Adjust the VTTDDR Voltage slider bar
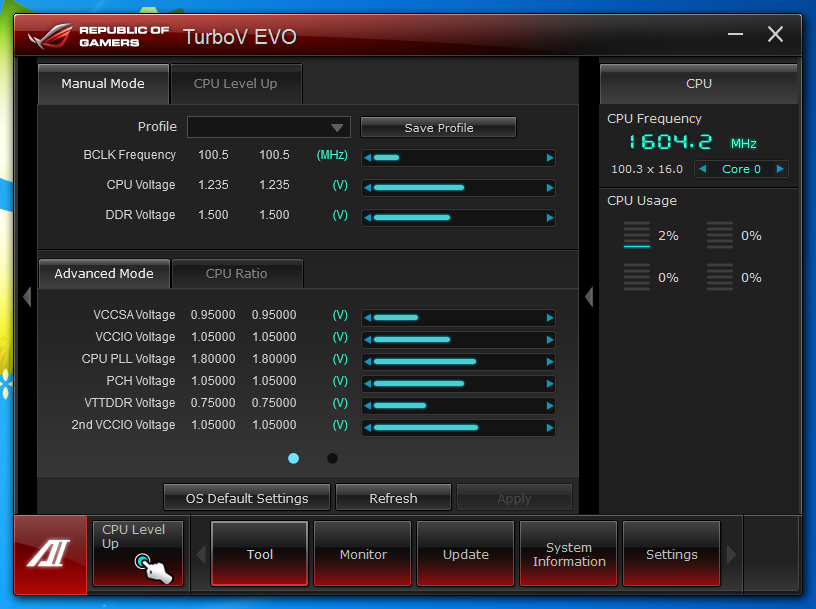Viewport: 816px width, 609px height. [x=458, y=405]
